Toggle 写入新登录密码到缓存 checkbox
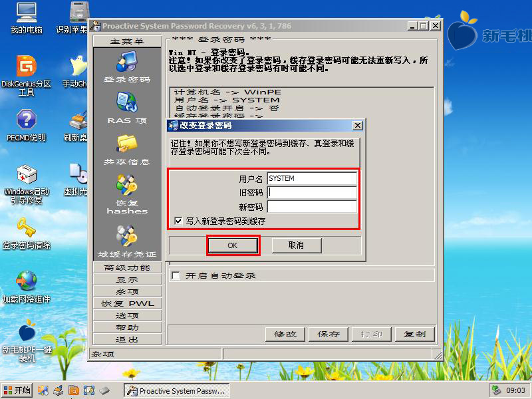The image size is (532, 399). [x=178, y=221]
